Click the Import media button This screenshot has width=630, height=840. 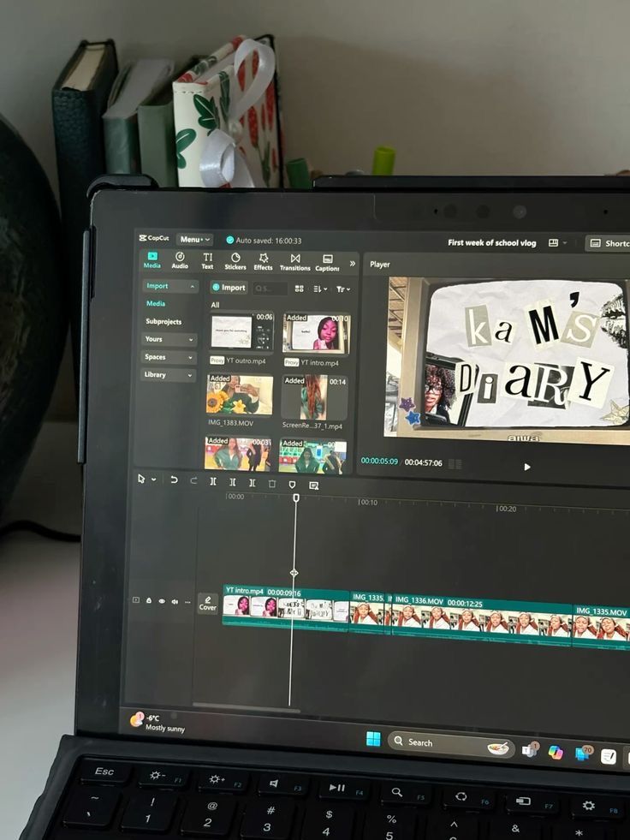(x=229, y=288)
